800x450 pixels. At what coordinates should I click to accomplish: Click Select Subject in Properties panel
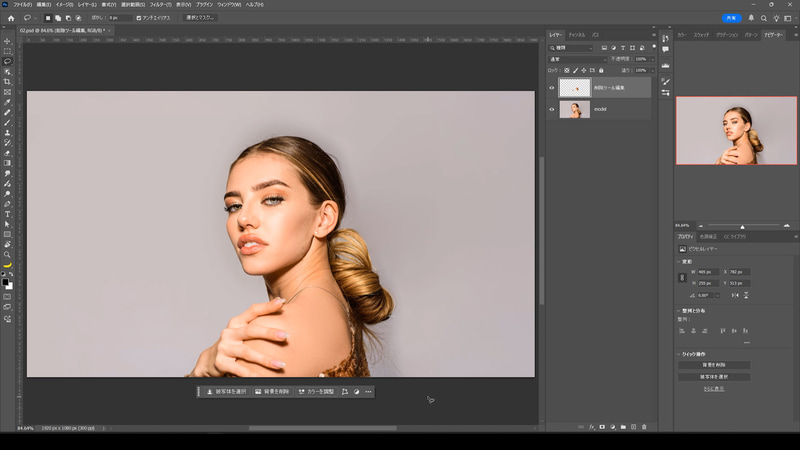714,377
